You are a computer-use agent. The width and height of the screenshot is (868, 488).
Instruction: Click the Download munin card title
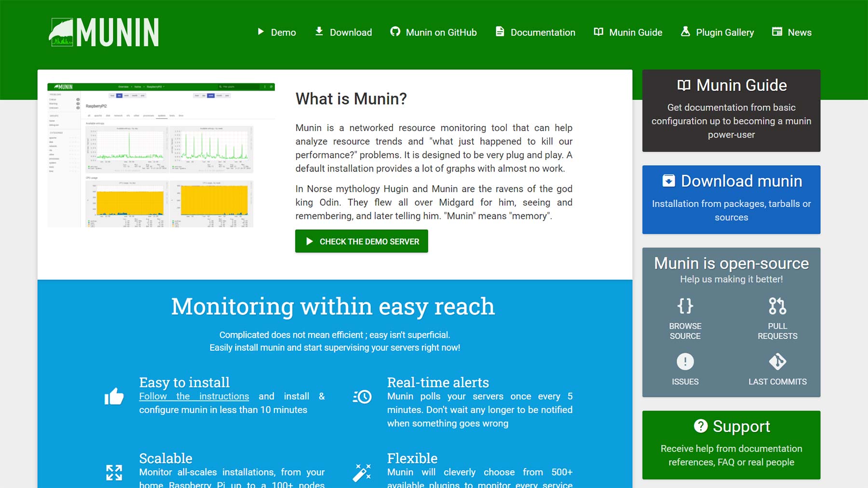(742, 181)
